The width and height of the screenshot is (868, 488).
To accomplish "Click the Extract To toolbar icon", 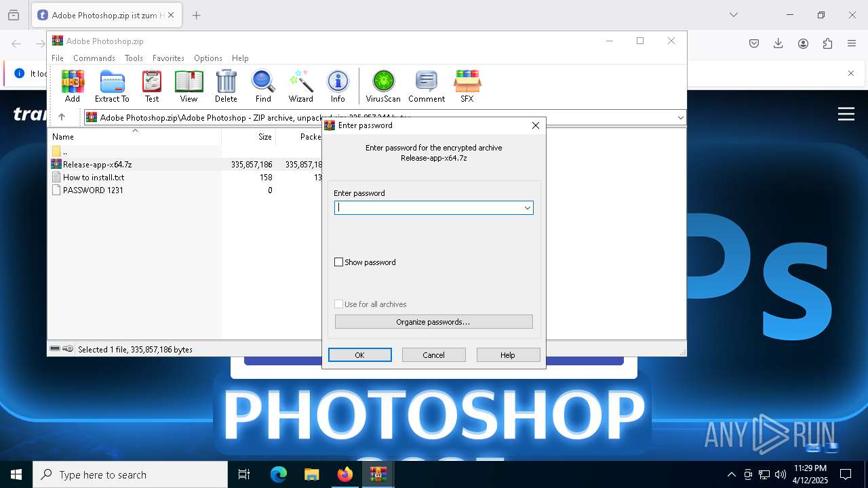I will [x=112, y=86].
